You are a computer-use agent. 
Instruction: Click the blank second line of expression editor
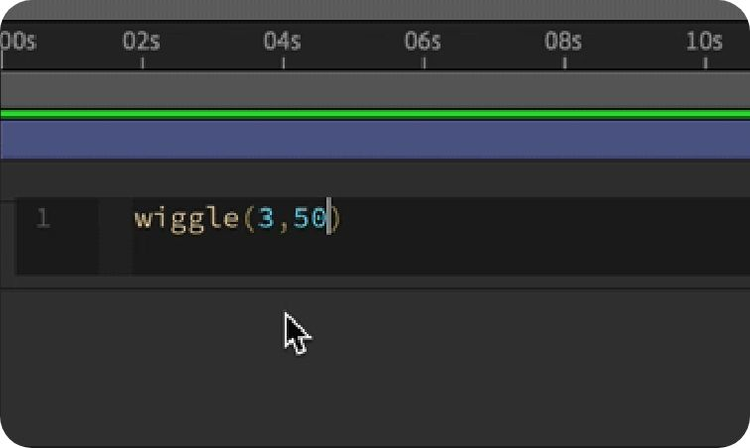point(400,256)
